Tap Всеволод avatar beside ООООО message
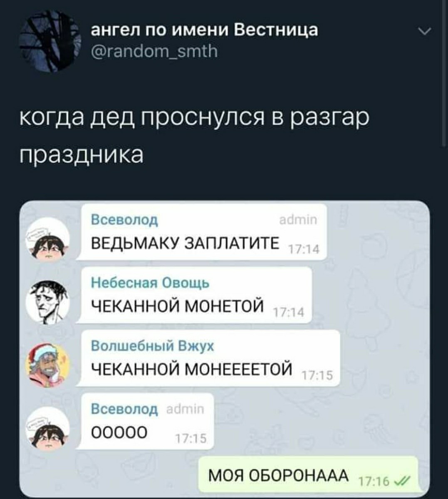Screen dimensions: 448x499 [x=48, y=428]
